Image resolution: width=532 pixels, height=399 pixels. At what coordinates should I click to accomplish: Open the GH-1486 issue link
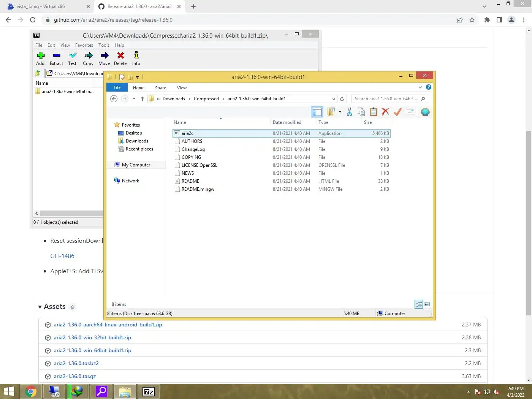tap(62, 256)
